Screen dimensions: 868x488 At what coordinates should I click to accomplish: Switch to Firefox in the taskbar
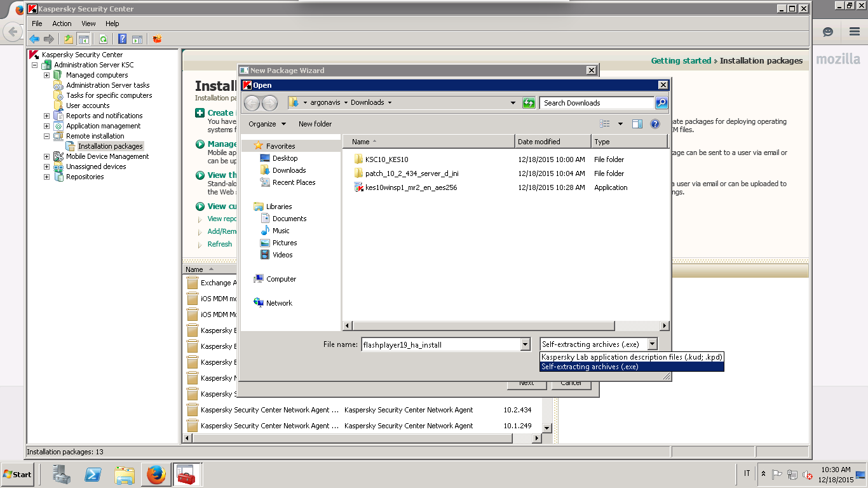pos(156,474)
